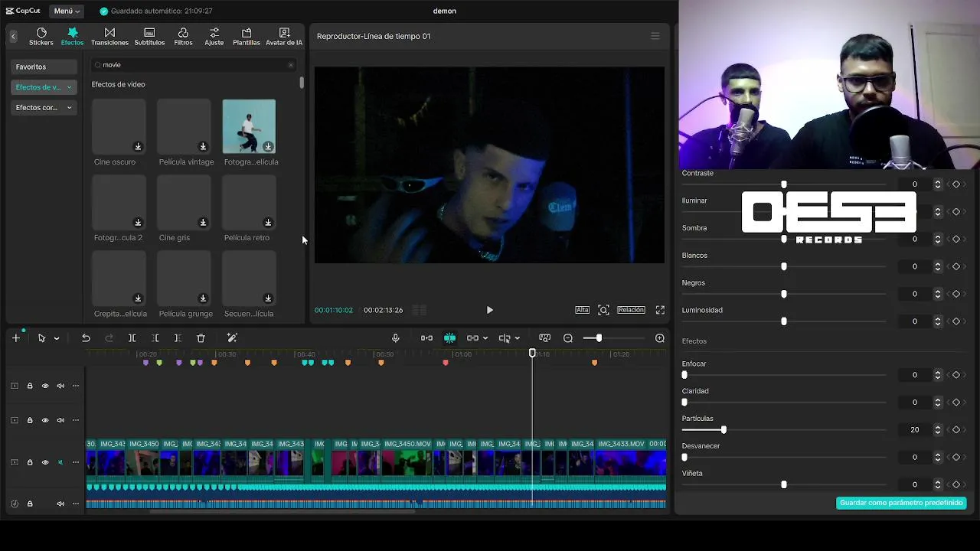Adjust the Viñeta slider

784,484
